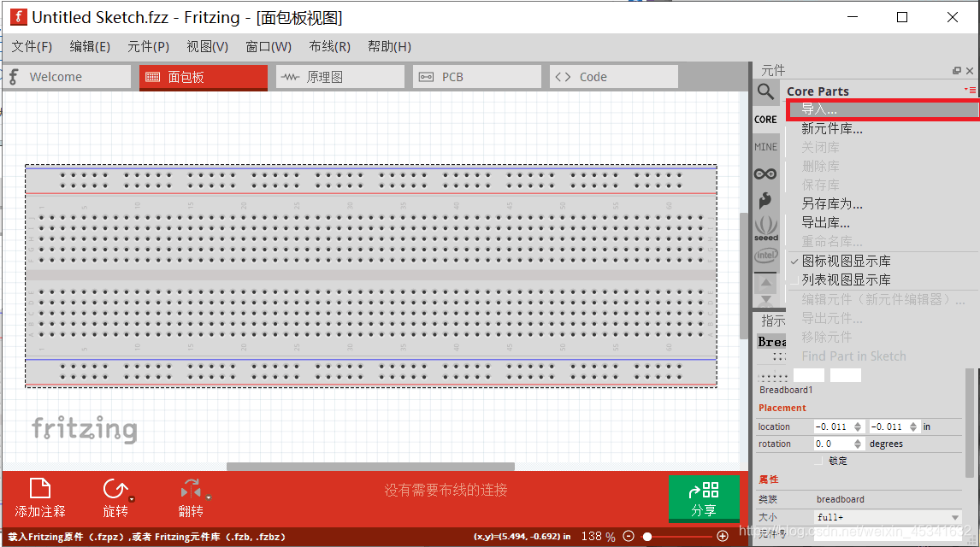The image size is (980, 547).
Task: Select the parts search magnifier icon
Action: 765,90
